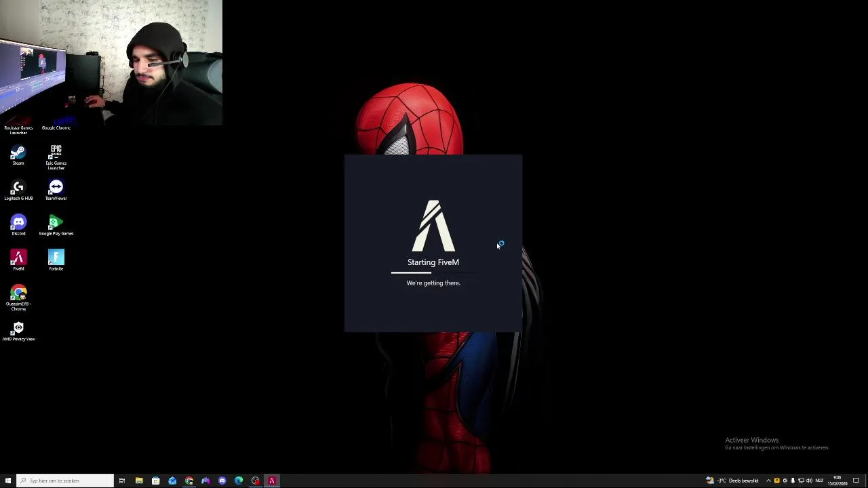The height and width of the screenshot is (488, 868).
Task: Click the FiveM logo in the loading window
Action: click(433, 226)
